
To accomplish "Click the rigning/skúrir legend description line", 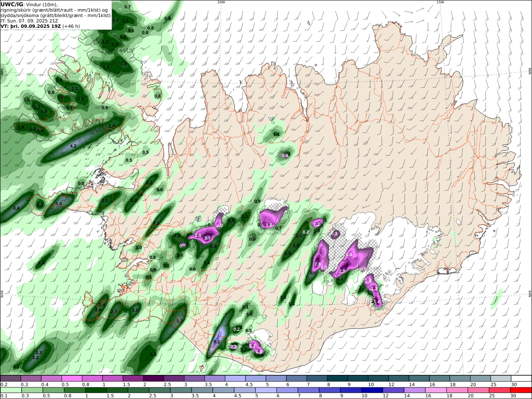I will tap(54, 10).
